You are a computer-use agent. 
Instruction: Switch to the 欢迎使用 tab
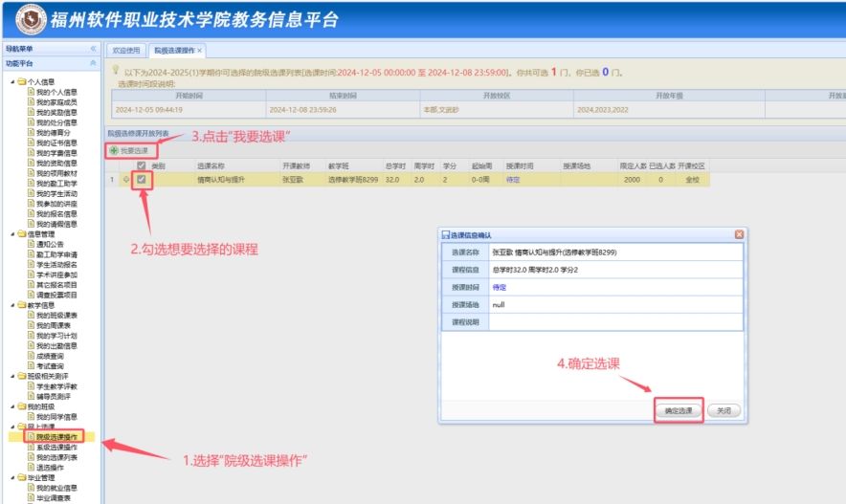coord(125,50)
